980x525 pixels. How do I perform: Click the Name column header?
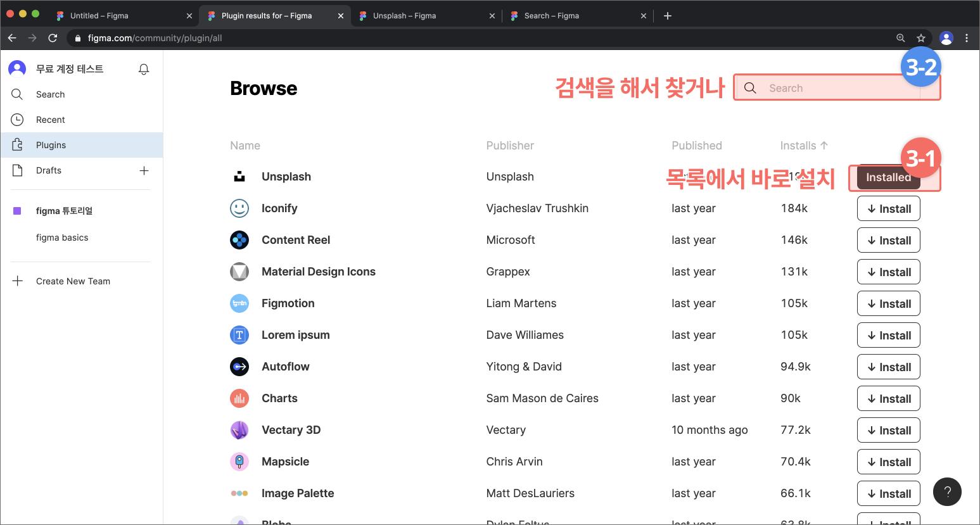(x=245, y=146)
